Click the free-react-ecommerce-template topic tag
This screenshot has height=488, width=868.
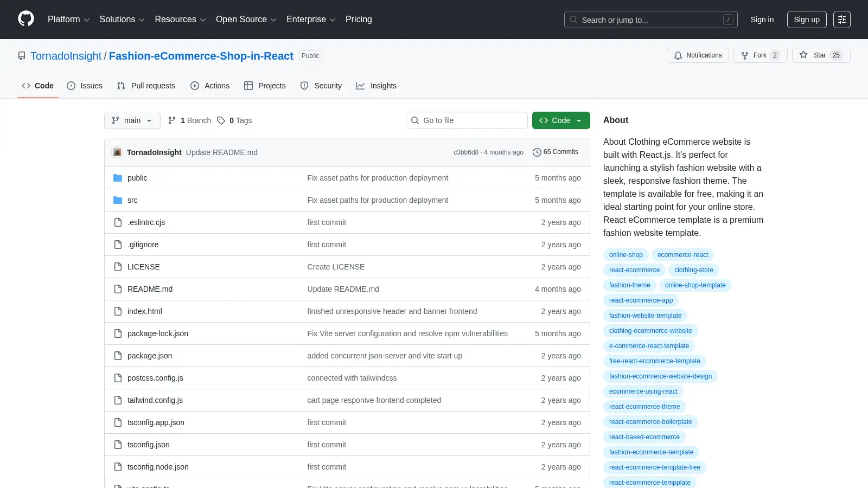point(655,361)
